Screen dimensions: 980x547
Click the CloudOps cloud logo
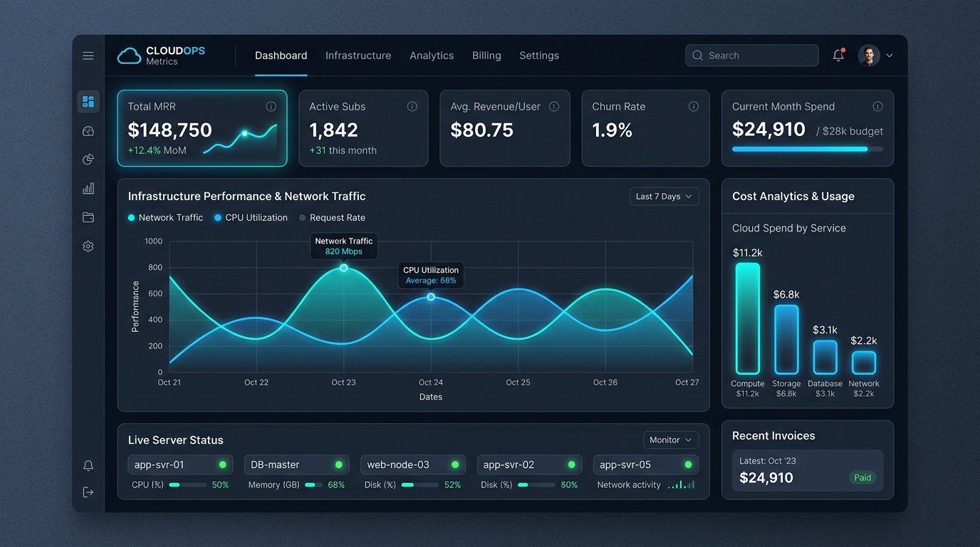(x=129, y=56)
